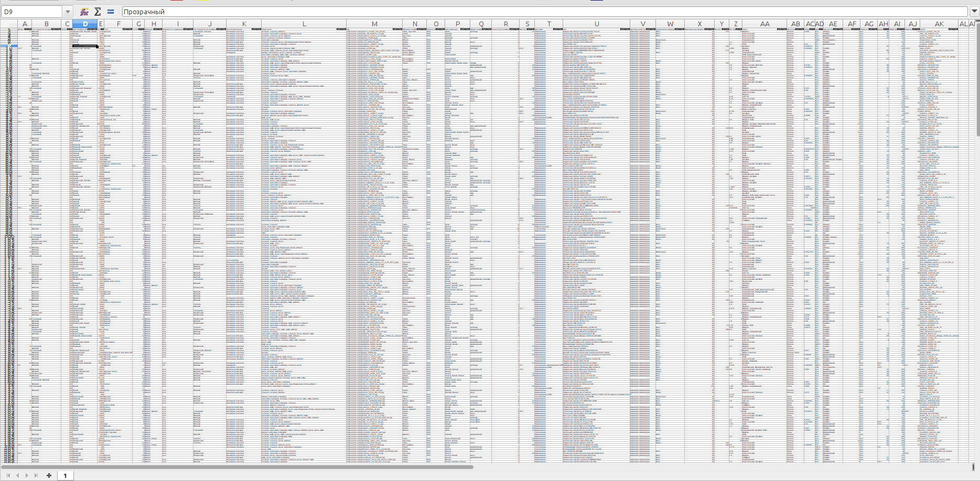Screen dimensions: 980x481
Task: Select column D by its header
Action: (x=85, y=24)
